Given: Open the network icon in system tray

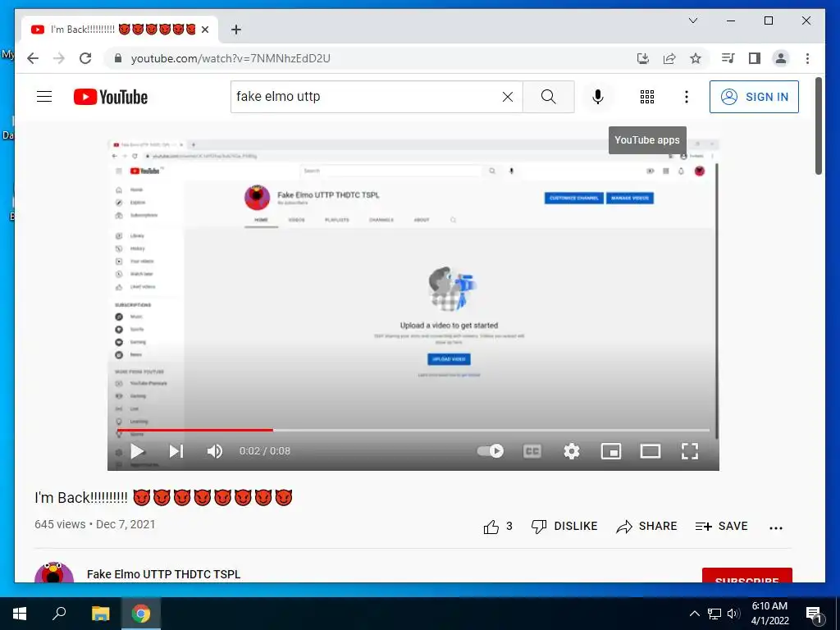Looking at the screenshot, I should pos(714,614).
